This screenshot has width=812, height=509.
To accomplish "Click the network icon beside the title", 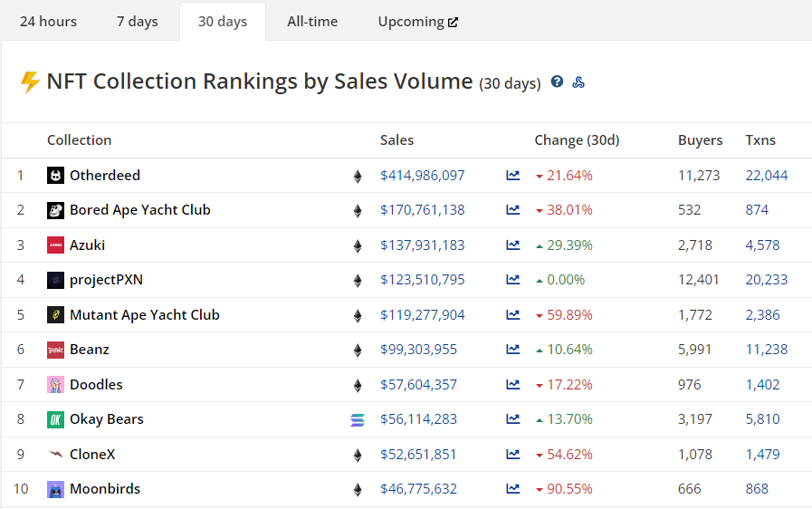I will point(578,82).
